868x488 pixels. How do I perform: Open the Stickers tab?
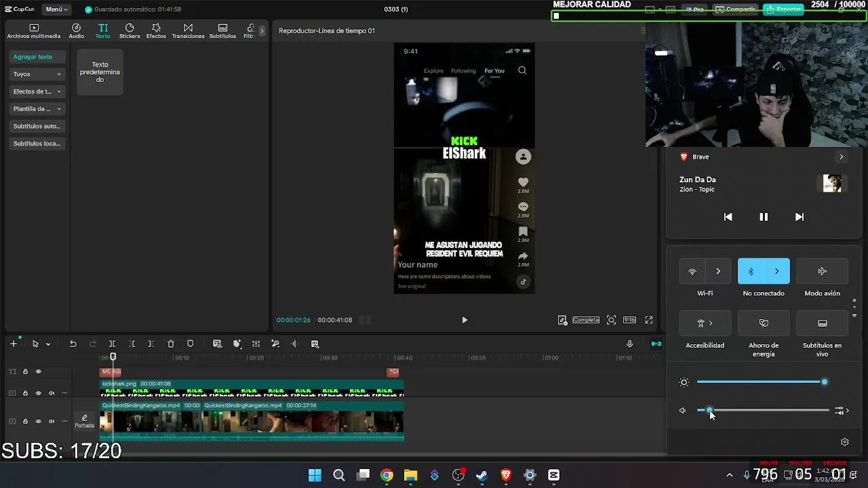pos(130,31)
